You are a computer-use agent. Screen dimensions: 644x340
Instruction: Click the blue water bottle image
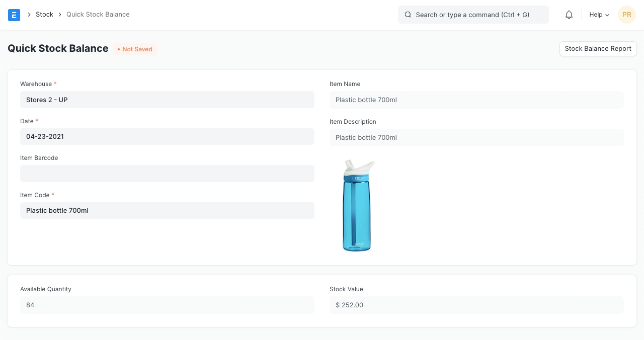[x=358, y=206]
